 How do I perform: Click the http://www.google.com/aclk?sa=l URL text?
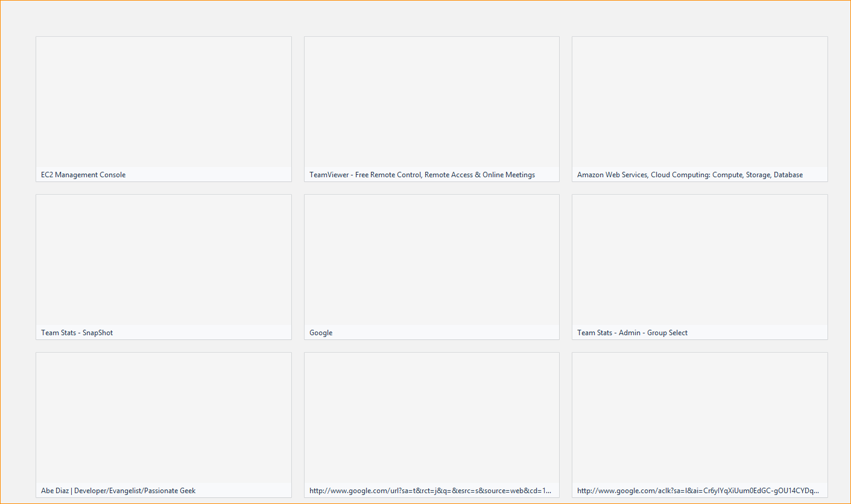click(698, 491)
